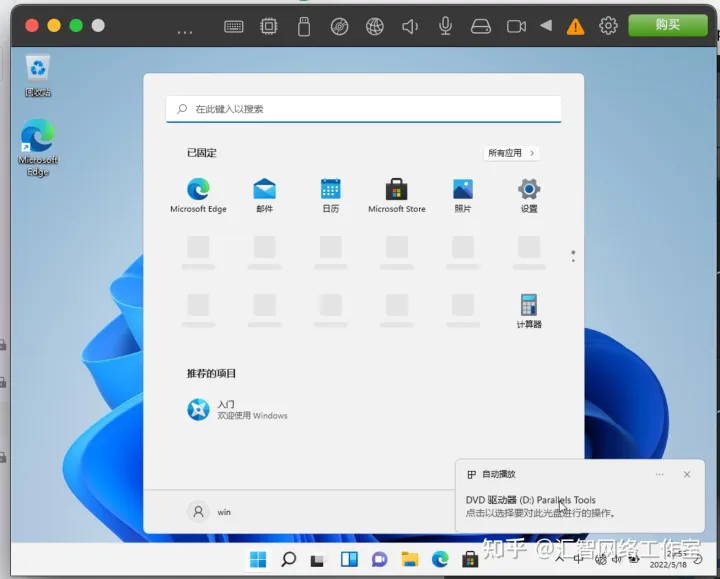
Task: Click the three dots in Parallels title bar
Action: pyautogui.click(x=185, y=33)
